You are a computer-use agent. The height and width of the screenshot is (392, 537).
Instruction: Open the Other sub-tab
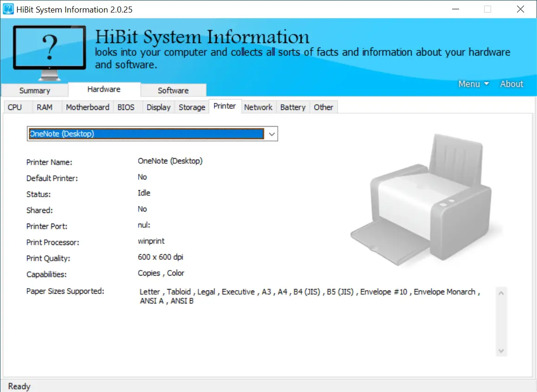tap(323, 107)
